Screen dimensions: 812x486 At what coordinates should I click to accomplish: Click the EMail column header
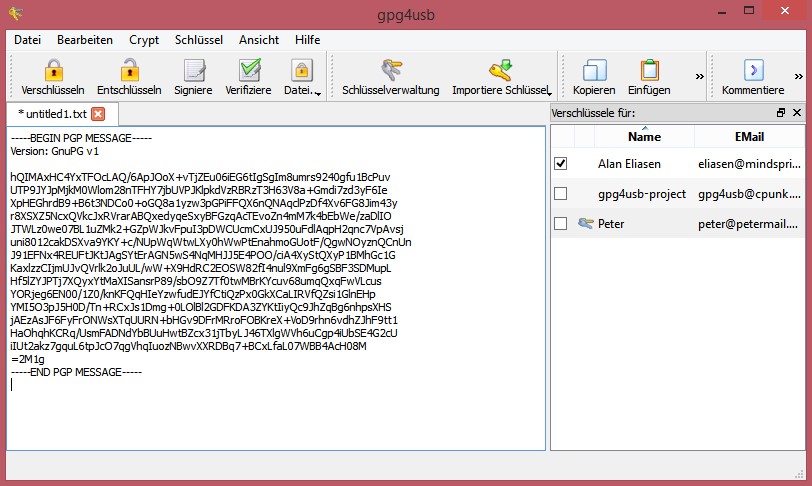click(749, 137)
